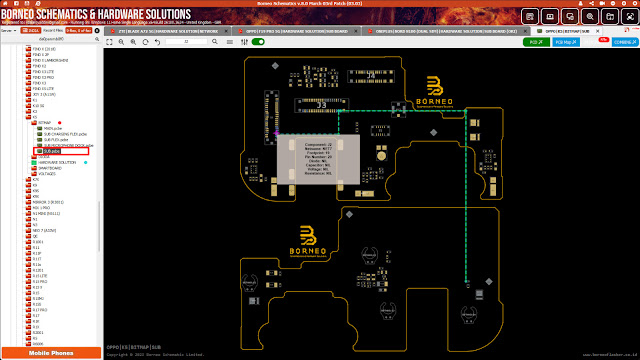The width and height of the screenshot is (640, 360).
Task: Open the header search-zoom icon
Action: pos(590,17)
